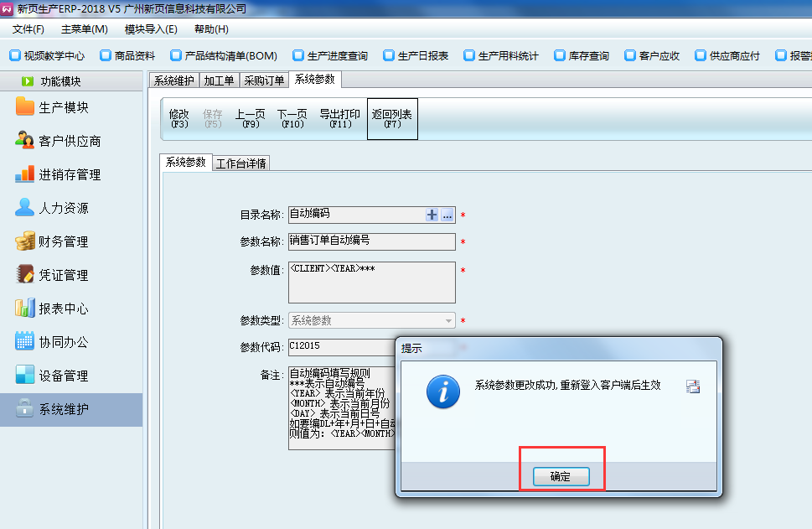Open 产品结构清单(BOM) shortcut

tap(223, 56)
